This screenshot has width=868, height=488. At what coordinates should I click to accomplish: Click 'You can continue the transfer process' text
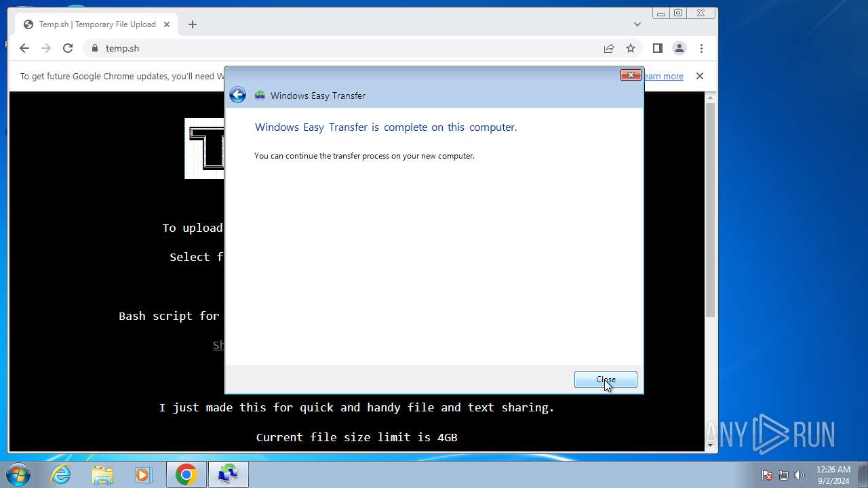(364, 156)
